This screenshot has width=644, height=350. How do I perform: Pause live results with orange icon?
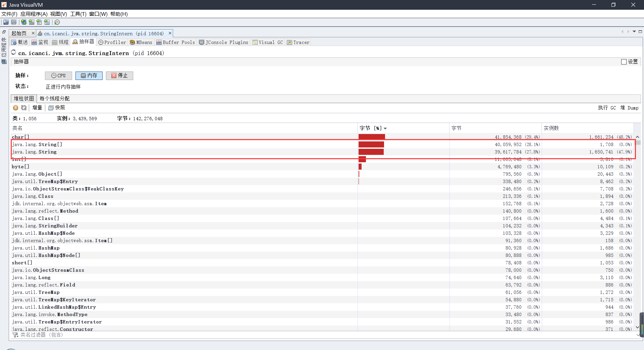point(16,108)
